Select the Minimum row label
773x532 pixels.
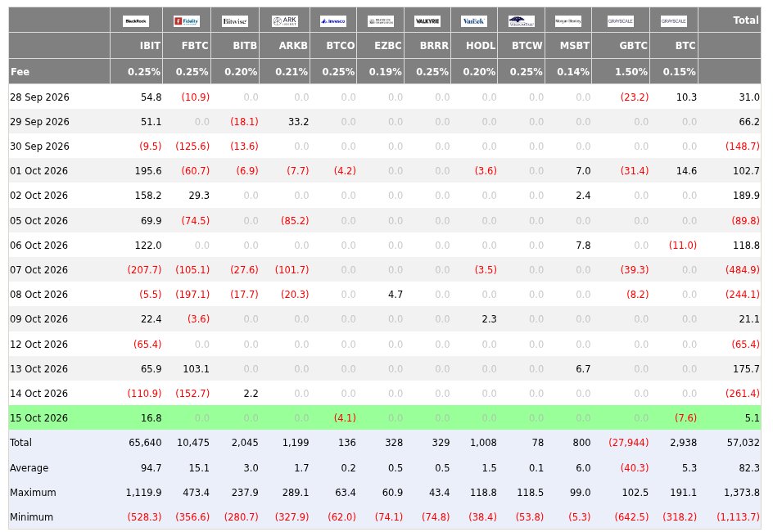(x=32, y=517)
